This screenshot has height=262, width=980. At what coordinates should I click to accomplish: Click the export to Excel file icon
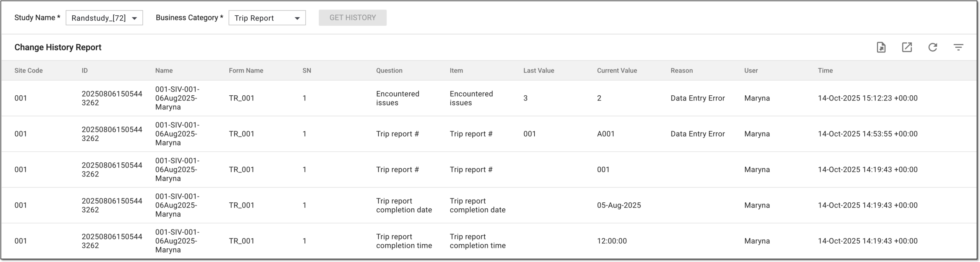click(x=881, y=47)
